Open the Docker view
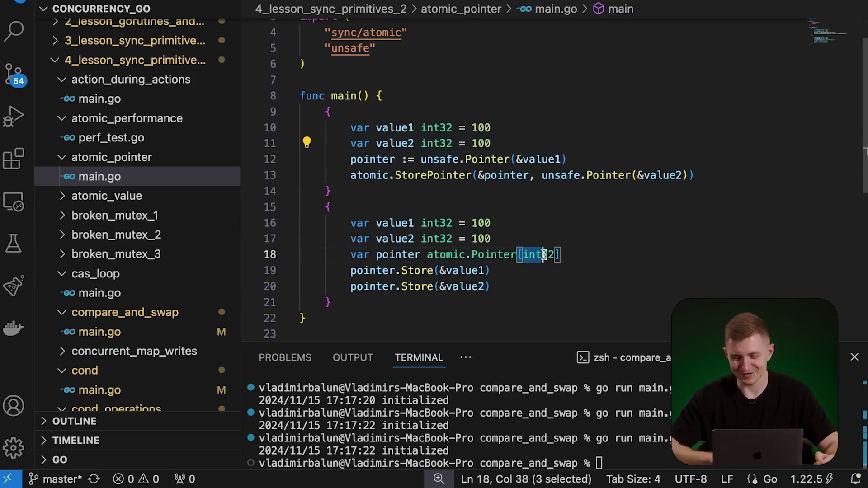This screenshot has height=488, width=868. (14, 328)
